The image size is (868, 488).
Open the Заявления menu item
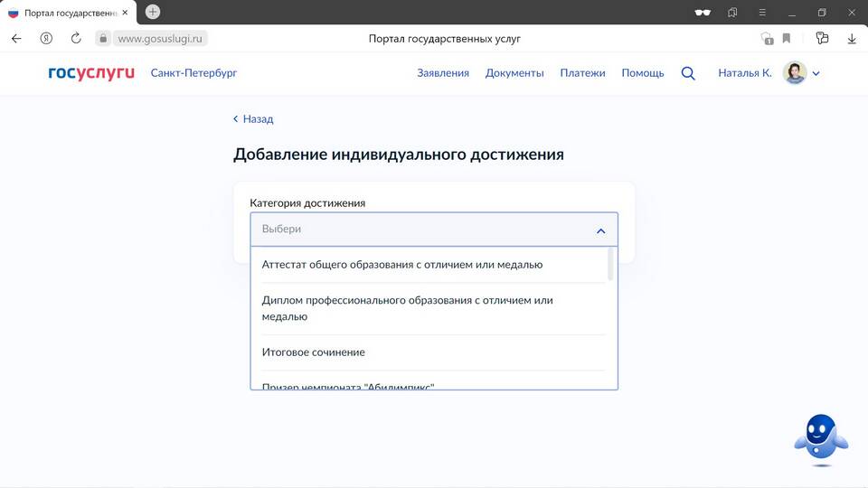click(443, 73)
